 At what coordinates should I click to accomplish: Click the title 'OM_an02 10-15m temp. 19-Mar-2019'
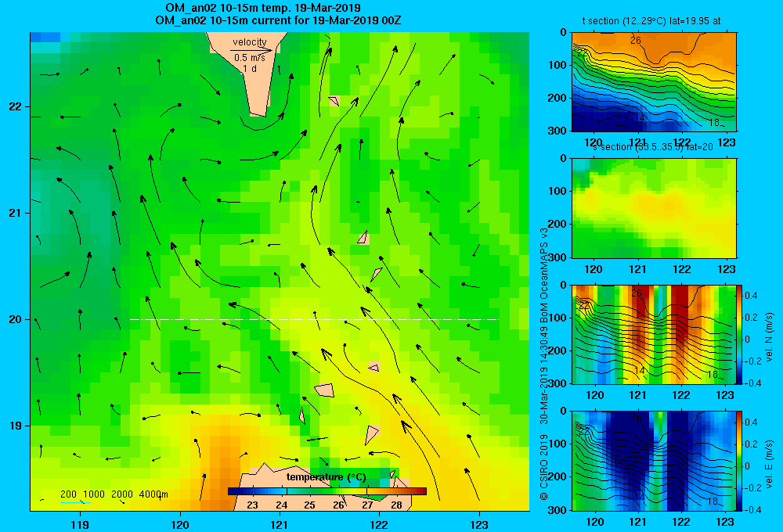[x=262, y=8]
